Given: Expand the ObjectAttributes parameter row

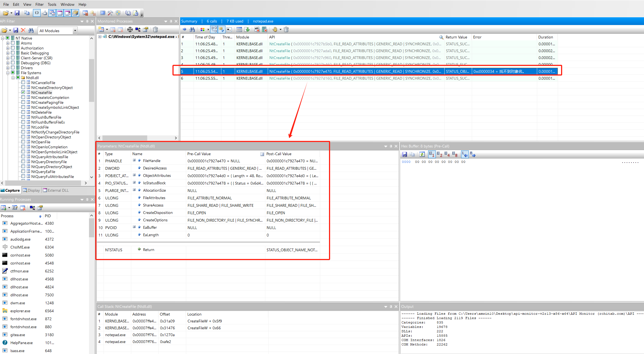Looking at the screenshot, I should pyautogui.click(x=134, y=175).
